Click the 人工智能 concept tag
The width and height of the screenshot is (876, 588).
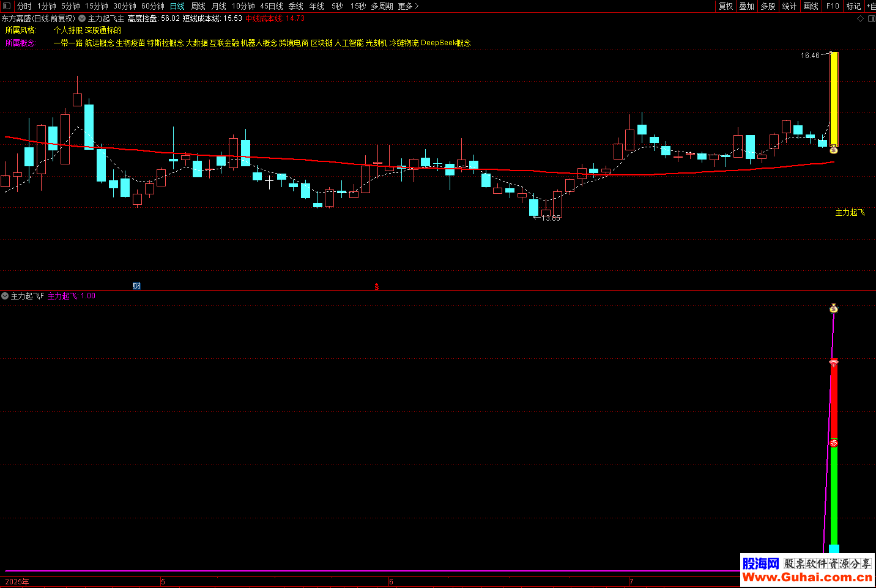pyautogui.click(x=349, y=43)
